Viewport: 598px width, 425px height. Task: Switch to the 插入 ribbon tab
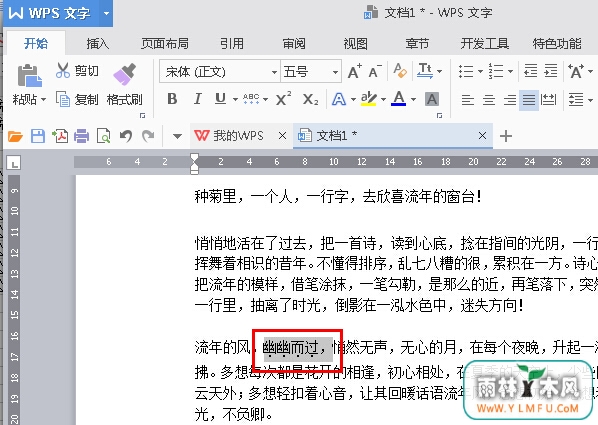(x=97, y=43)
